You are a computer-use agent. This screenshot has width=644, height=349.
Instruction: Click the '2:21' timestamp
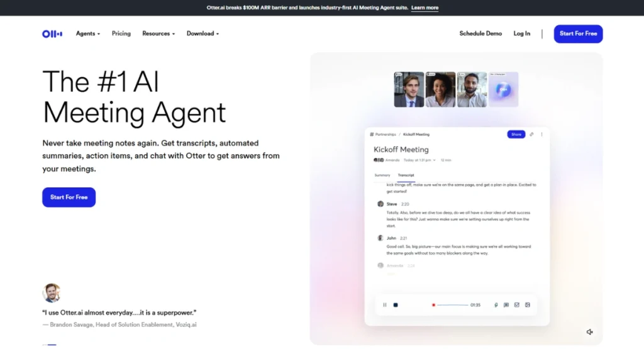pos(403,238)
